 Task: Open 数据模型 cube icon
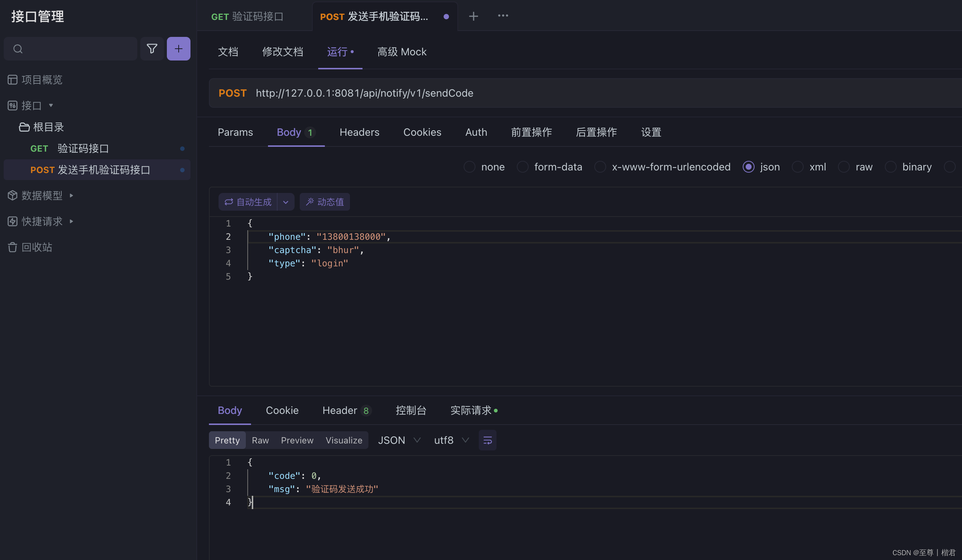13,195
